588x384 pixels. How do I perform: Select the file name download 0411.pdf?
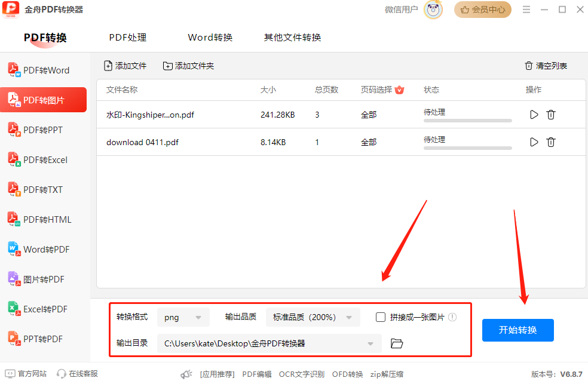point(142,142)
